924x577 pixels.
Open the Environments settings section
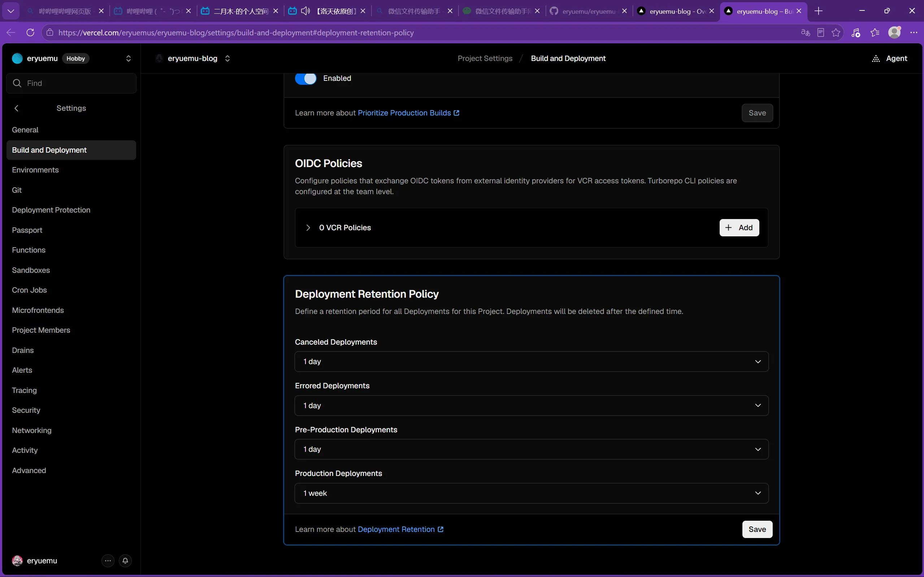click(x=71, y=170)
